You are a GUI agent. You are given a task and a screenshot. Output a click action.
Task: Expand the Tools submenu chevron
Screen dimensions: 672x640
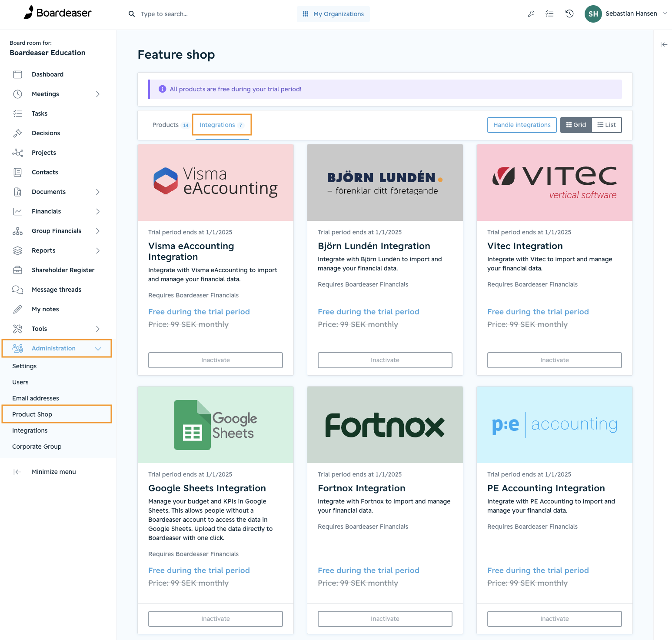point(98,329)
